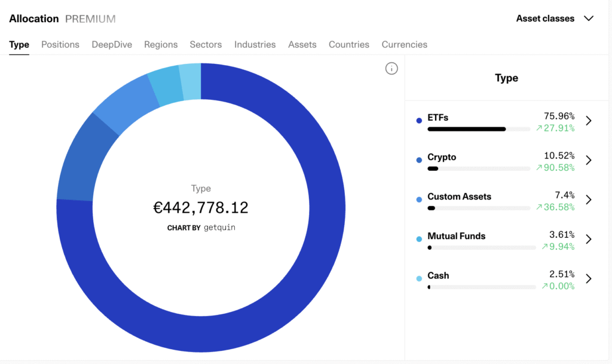
Task: Expand the Mutual Funds row chevron
Action: [589, 239]
